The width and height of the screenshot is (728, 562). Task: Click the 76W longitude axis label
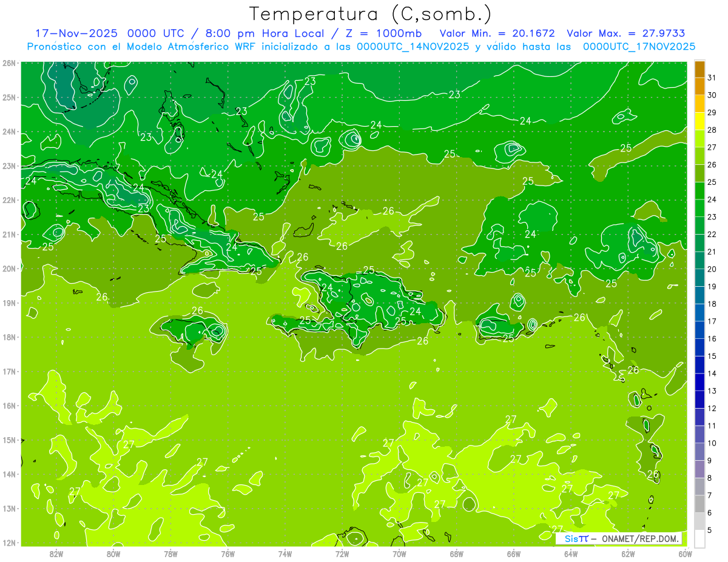pyautogui.click(x=227, y=554)
